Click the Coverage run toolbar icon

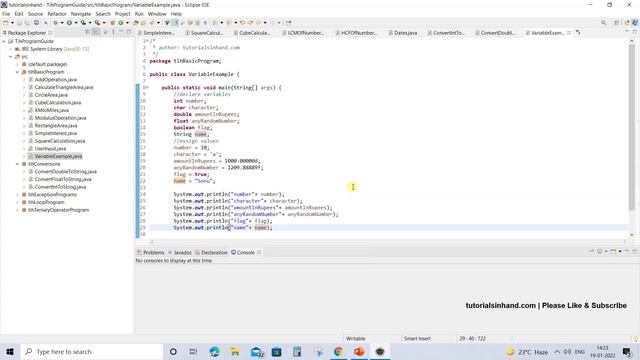pyautogui.click(x=83, y=23)
